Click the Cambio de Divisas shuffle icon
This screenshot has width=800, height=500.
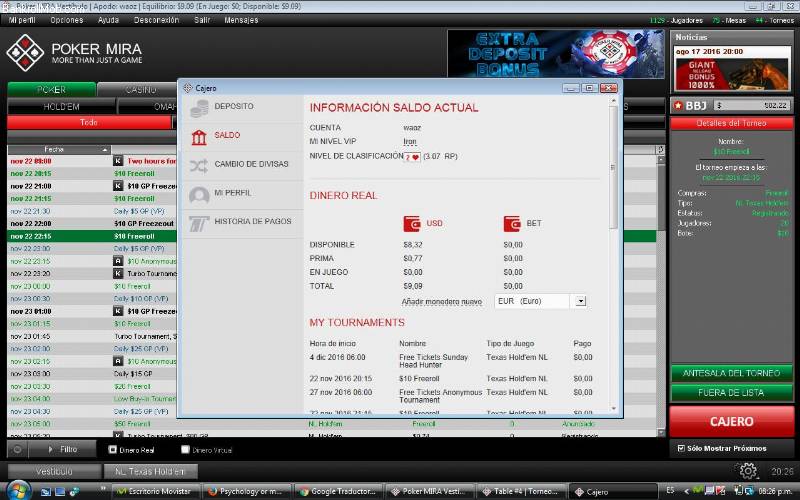199,165
